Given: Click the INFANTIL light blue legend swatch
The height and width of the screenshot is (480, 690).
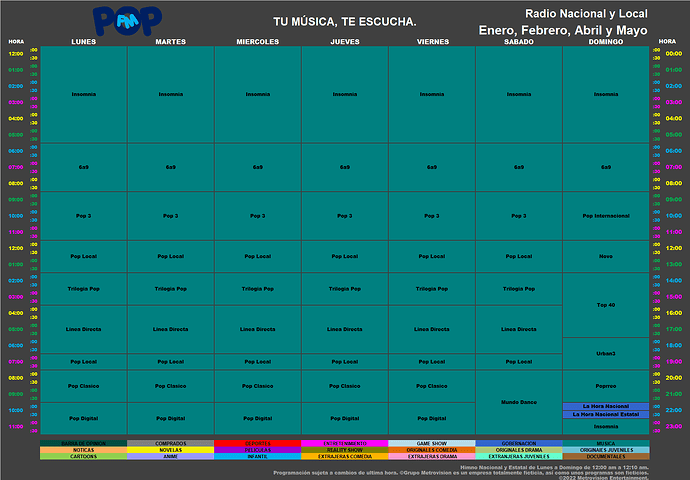Looking at the screenshot, I should tap(258, 457).
